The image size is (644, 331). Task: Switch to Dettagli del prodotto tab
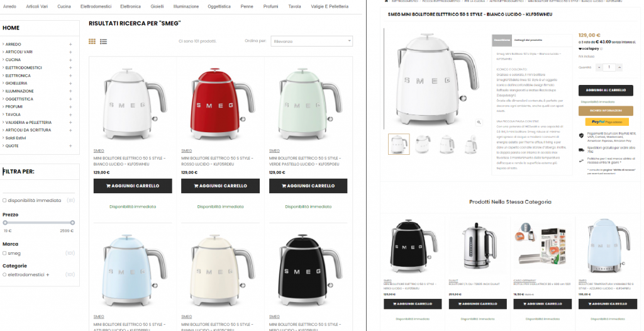coord(530,40)
